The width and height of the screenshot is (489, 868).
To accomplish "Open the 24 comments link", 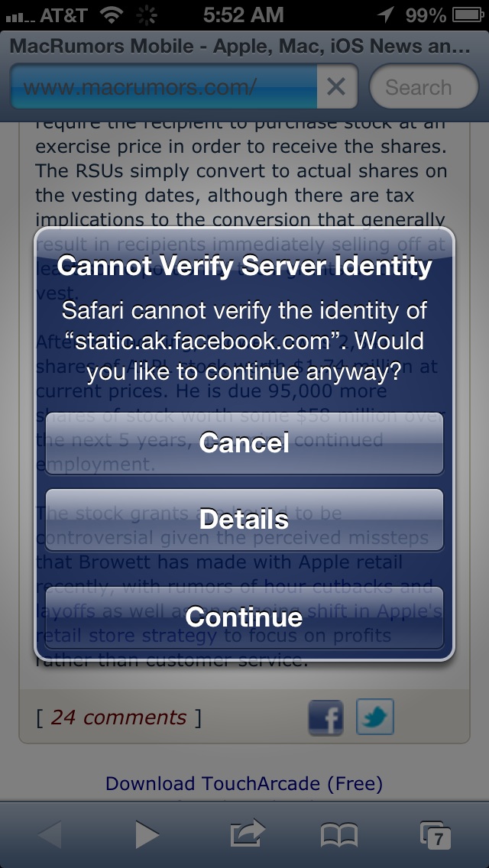I will click(119, 717).
